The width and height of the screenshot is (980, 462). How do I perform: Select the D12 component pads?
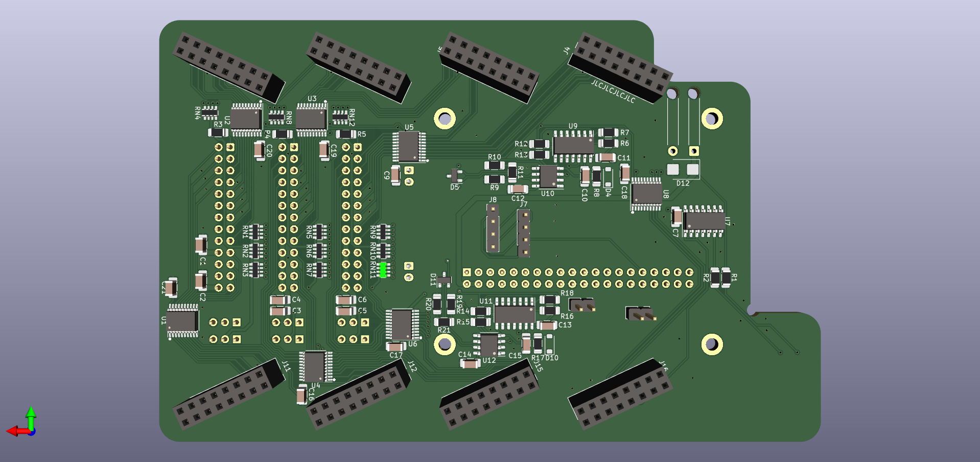click(x=683, y=169)
